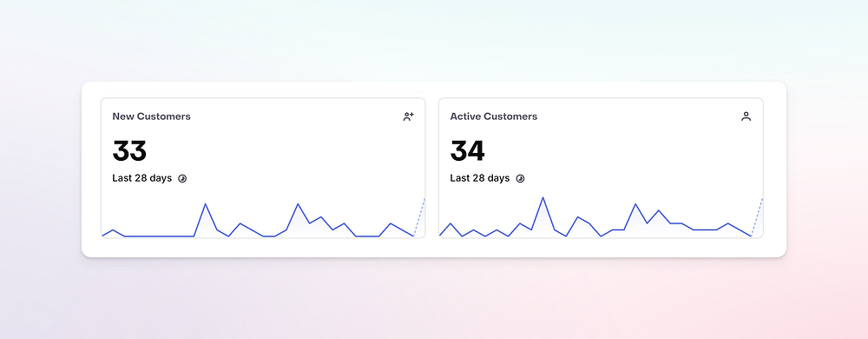Click Last 28 days under the 33 count
Image resolution: width=868 pixels, height=339 pixels.
pyautogui.click(x=141, y=178)
